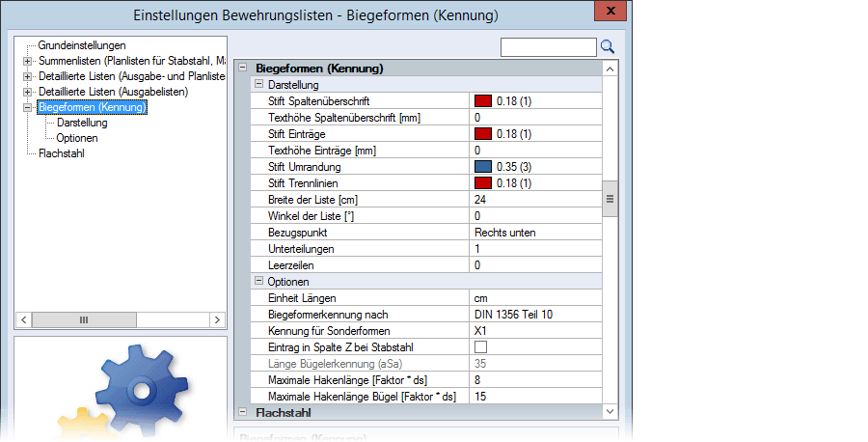
Task: Select the Stift Einträge label
Action: (x=297, y=133)
